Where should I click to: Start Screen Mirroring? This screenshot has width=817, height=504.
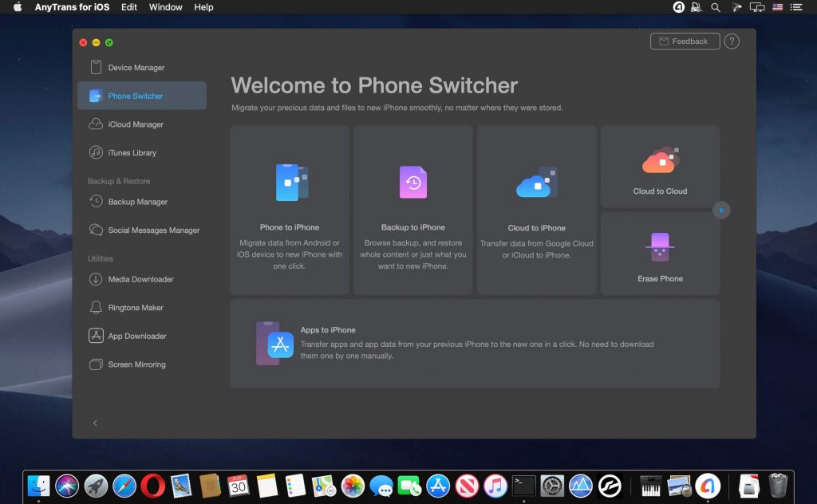click(136, 364)
